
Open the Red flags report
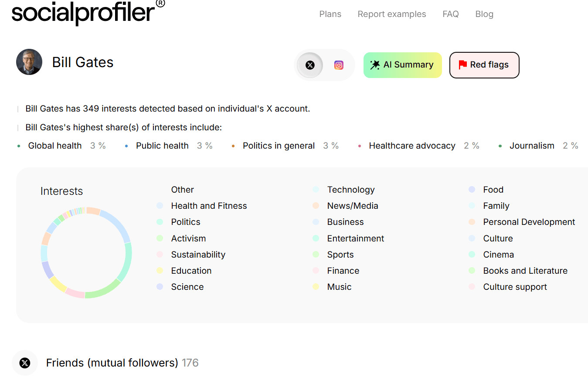(x=484, y=64)
